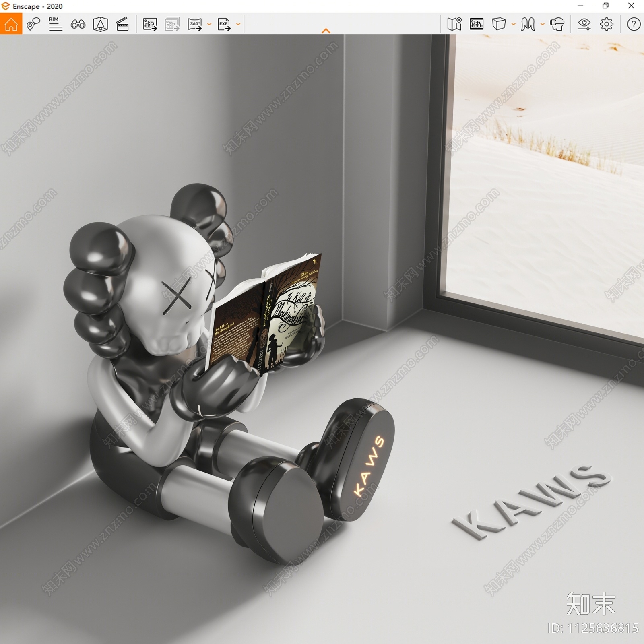This screenshot has width=644, height=644.
Task: Open Collaborative Annotations pin-and-speech icon
Action: tap(33, 24)
